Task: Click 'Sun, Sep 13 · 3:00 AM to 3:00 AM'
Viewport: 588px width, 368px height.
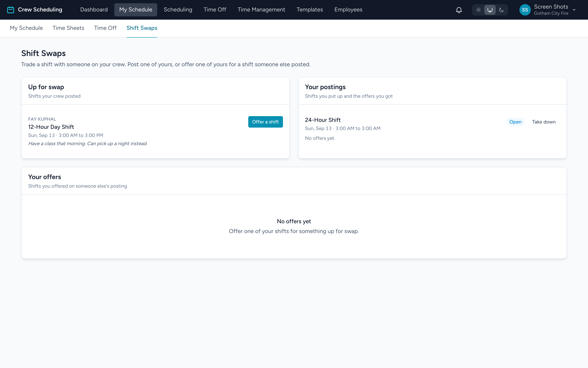Action: tap(343, 129)
